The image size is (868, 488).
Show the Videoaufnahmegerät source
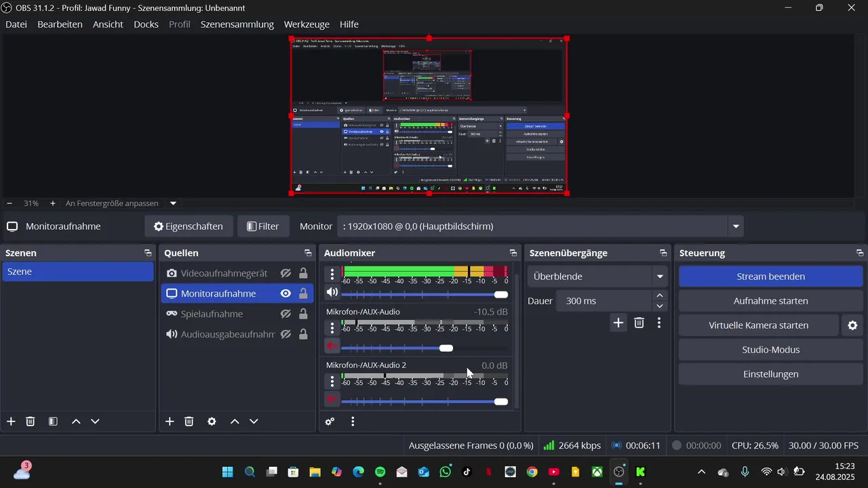[x=285, y=273]
